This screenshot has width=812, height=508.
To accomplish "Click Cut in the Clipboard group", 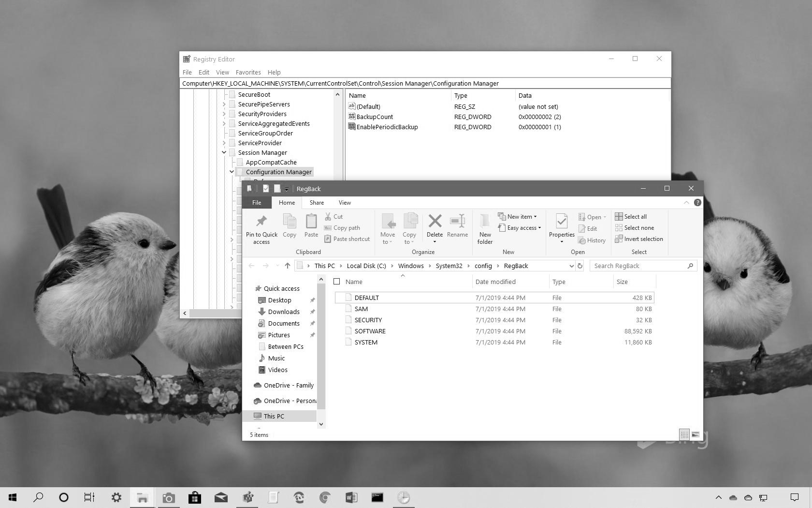I will pos(333,217).
